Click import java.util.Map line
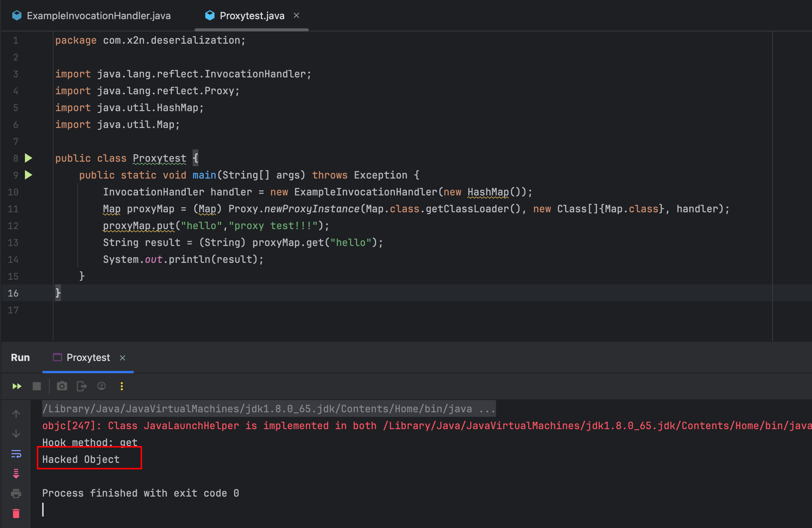Image resolution: width=812 pixels, height=528 pixels. [117, 125]
